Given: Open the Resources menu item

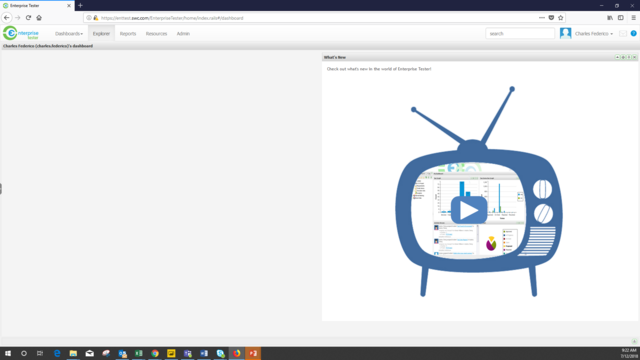Looking at the screenshot, I should [x=156, y=34].
